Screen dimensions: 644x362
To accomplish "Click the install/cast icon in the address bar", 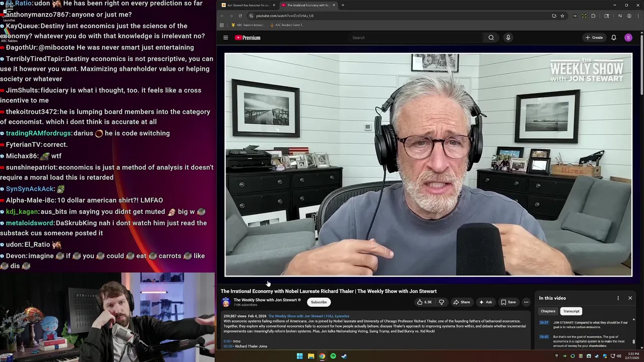I will click(554, 16).
